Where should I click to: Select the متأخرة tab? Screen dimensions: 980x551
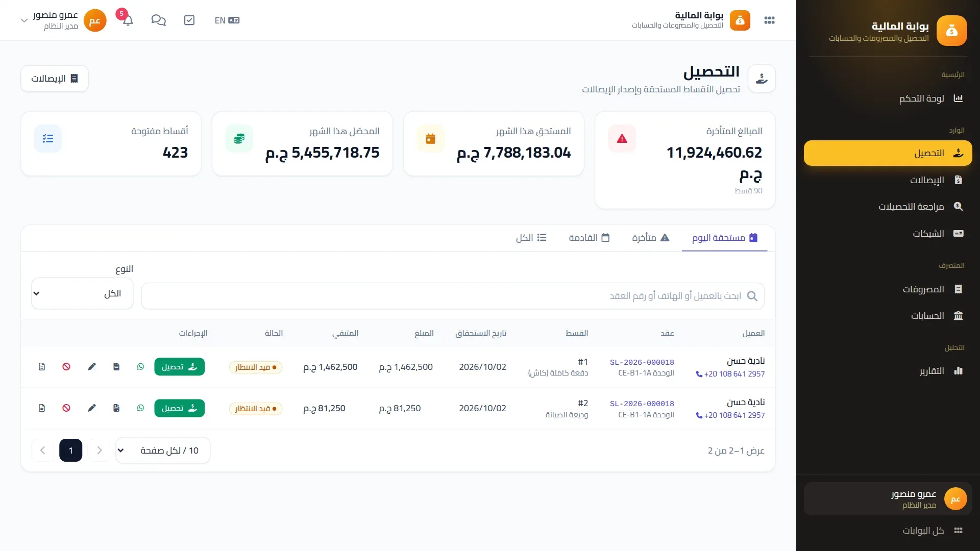tap(651, 238)
